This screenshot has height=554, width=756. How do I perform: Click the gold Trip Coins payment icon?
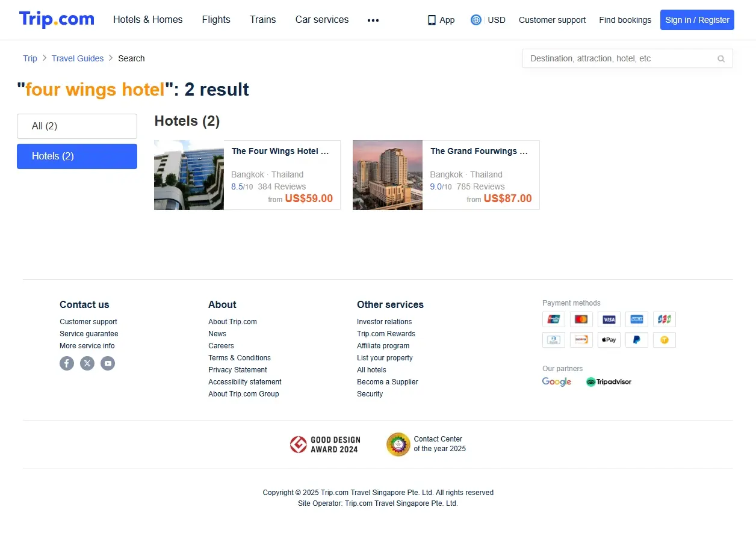pos(665,340)
